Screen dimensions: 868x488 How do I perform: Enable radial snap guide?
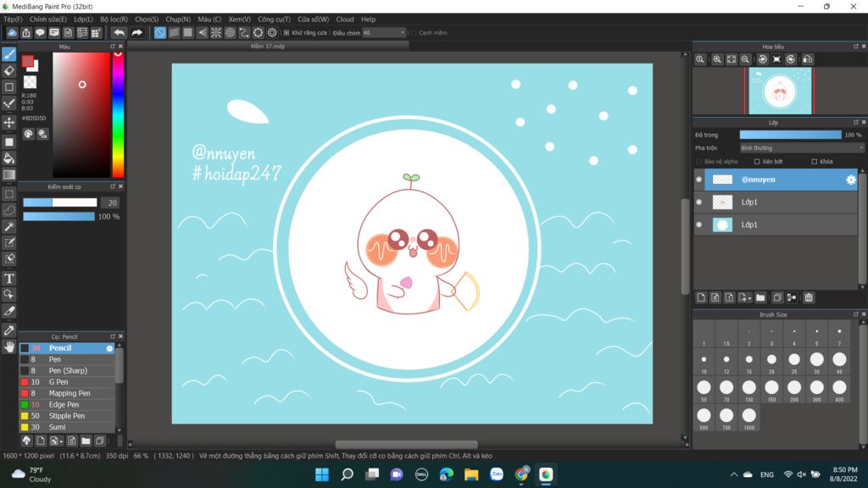[x=216, y=33]
